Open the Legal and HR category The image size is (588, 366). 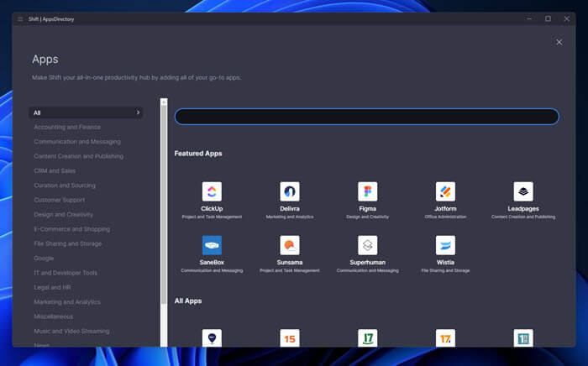pyautogui.click(x=52, y=287)
